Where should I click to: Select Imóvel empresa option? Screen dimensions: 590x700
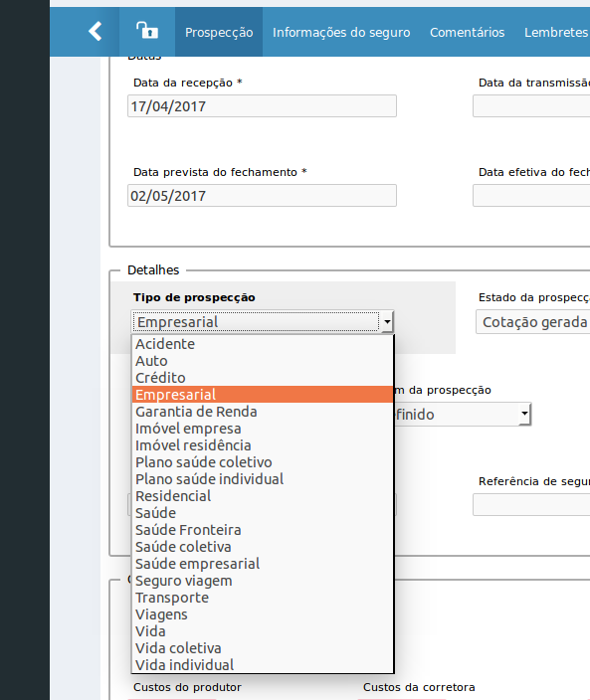click(x=263, y=429)
